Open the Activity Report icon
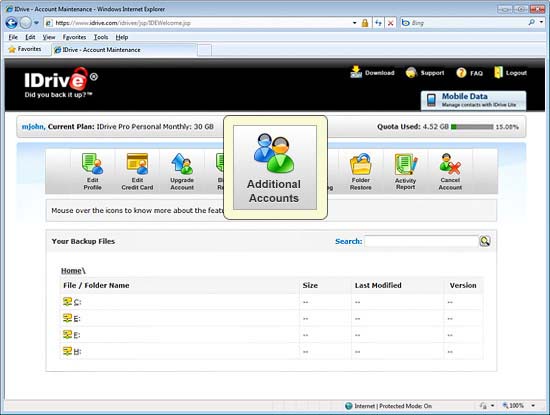 (x=405, y=172)
